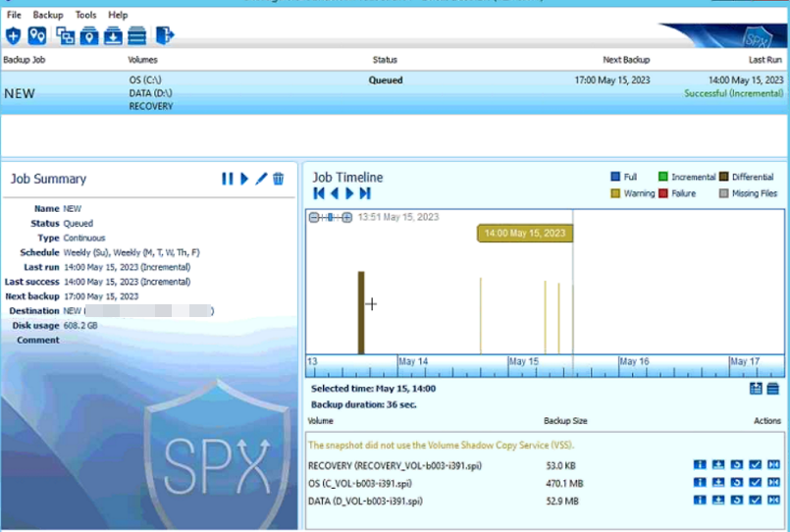Verify DATA backup with checkmark icon

(x=756, y=501)
